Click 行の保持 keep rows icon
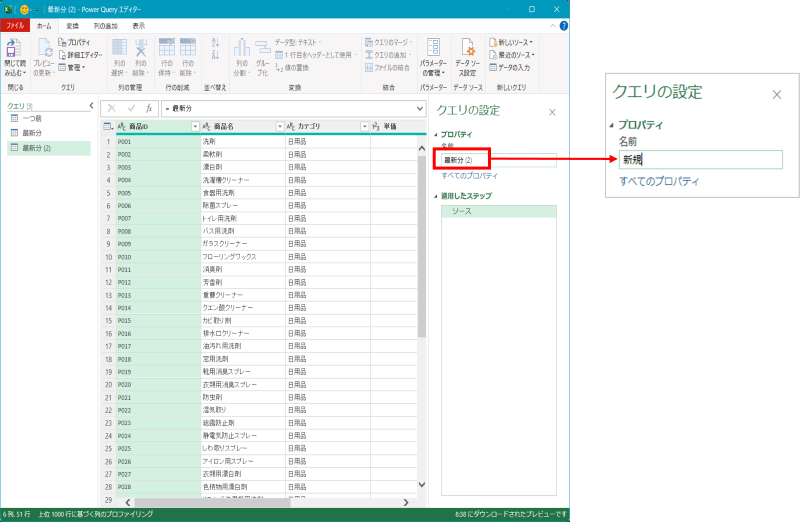This screenshot has height=522, width=800. pos(166,48)
